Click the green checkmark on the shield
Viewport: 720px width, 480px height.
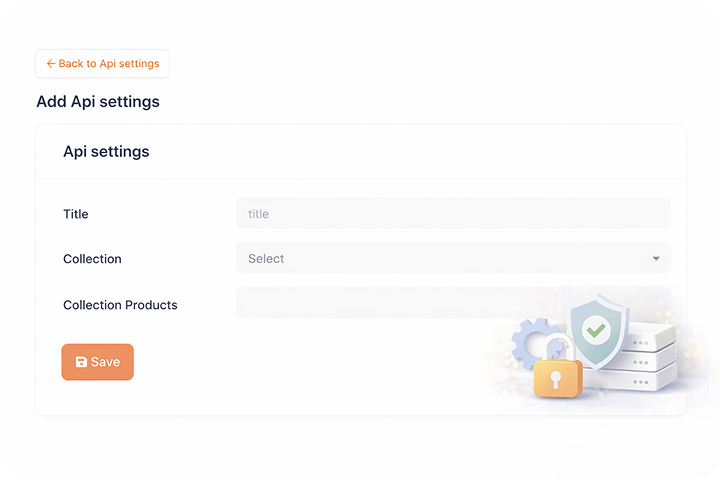click(597, 328)
